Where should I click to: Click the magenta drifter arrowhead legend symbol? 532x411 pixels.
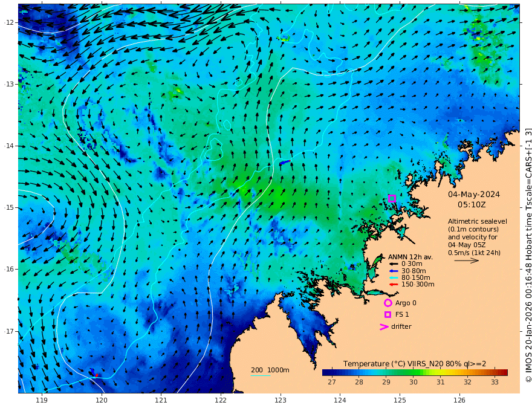pyautogui.click(x=384, y=327)
